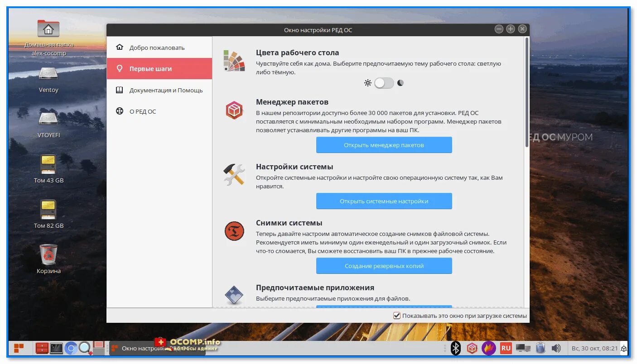This screenshot has height=364, width=637.
Task: Click the clock showing Вс, 30 окт, 08:21
Action: [x=594, y=348]
